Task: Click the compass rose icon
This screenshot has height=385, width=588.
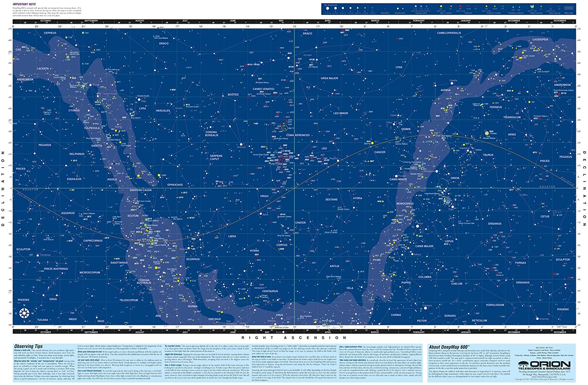Action: 24,312
